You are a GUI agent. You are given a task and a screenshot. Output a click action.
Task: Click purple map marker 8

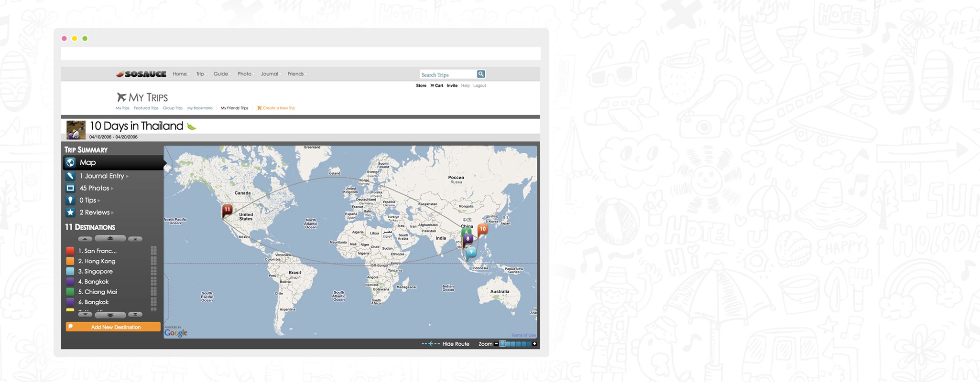(468, 239)
